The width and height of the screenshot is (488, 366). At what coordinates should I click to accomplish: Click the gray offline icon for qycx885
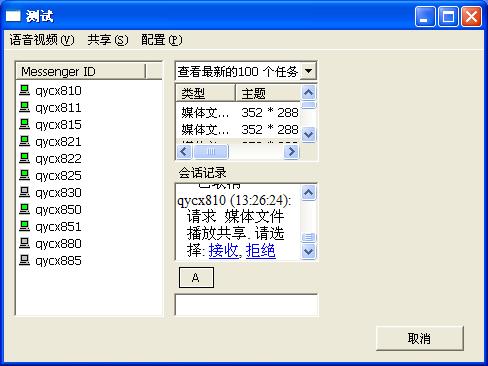coord(24,260)
